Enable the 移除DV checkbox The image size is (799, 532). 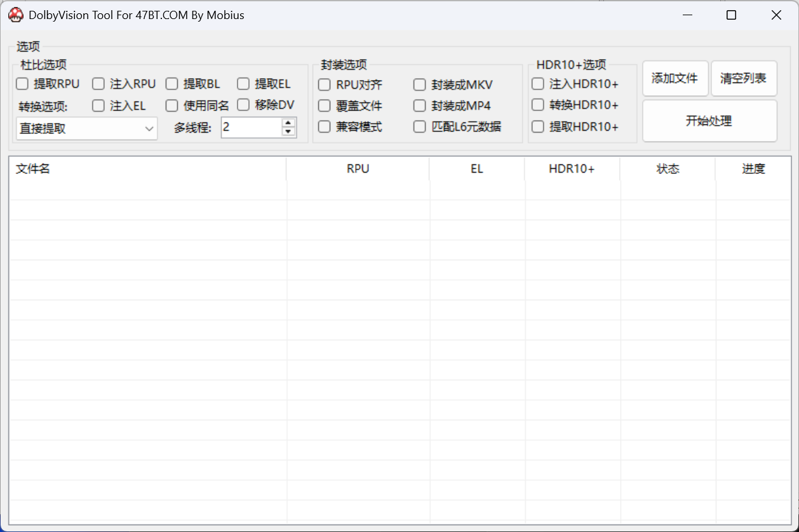pos(243,105)
